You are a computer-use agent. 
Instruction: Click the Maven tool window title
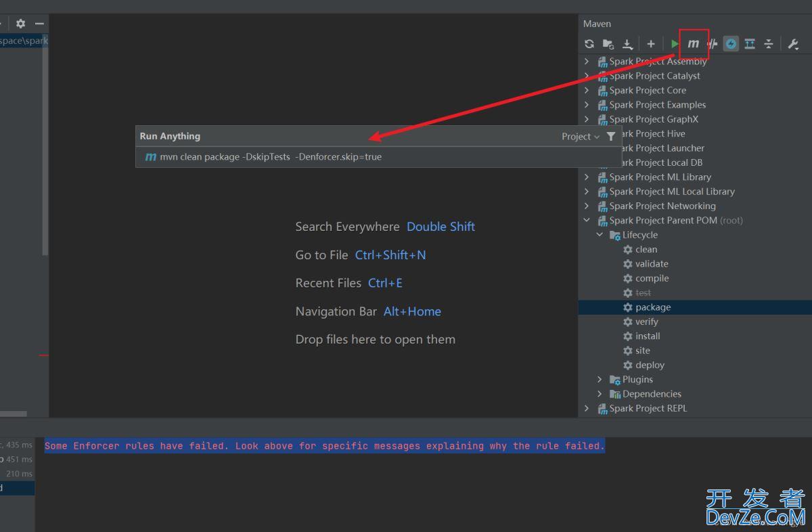[597, 24]
